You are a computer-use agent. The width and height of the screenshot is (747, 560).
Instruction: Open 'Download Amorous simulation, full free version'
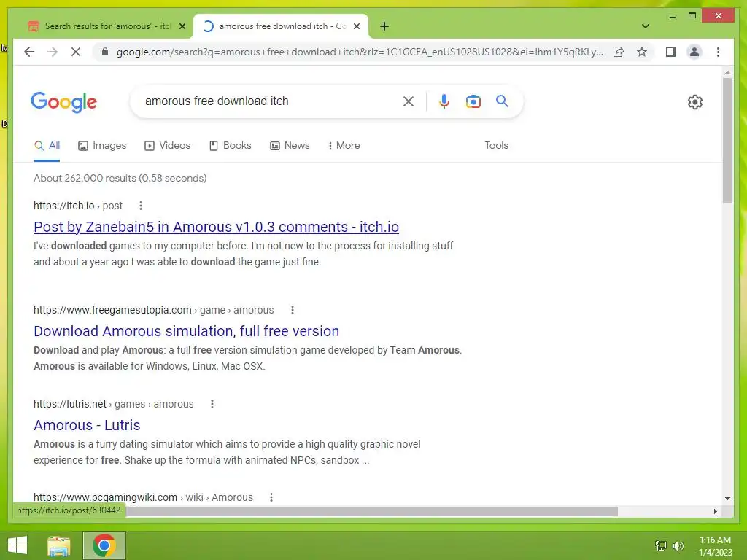pos(186,331)
